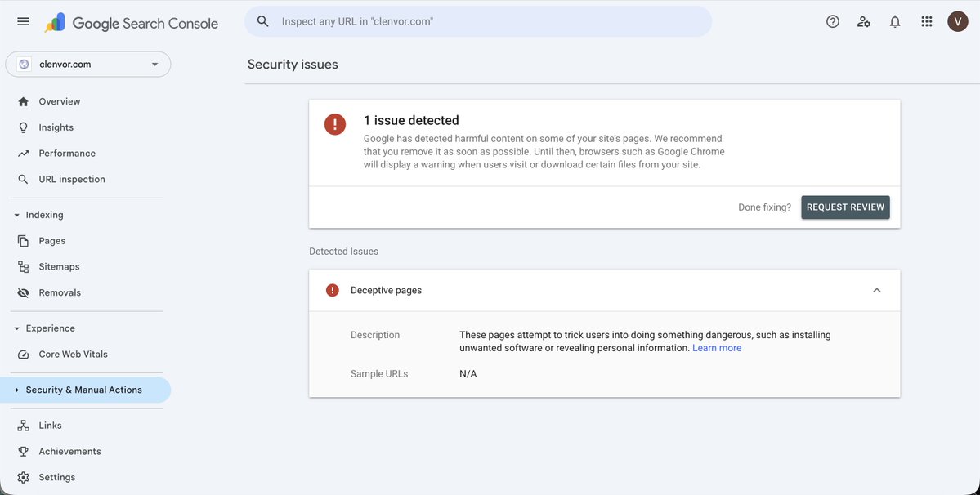Collapse the Deceptive pages panel chevron

(x=877, y=290)
